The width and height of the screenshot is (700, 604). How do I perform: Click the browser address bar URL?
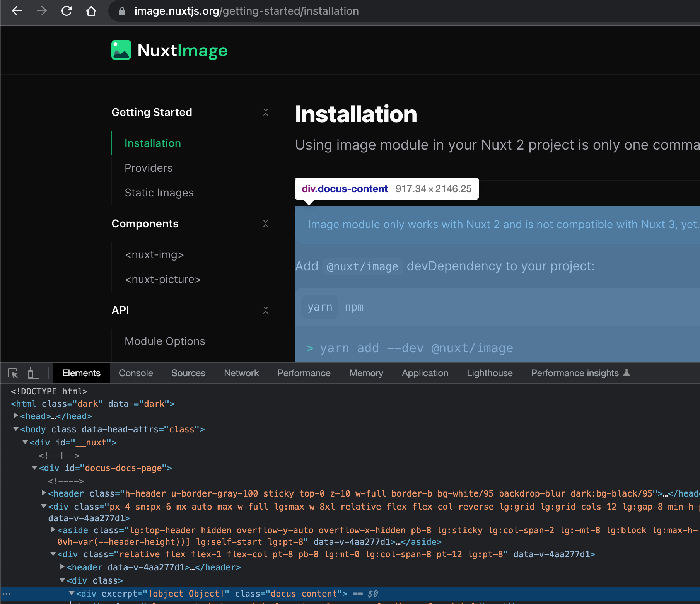(247, 11)
